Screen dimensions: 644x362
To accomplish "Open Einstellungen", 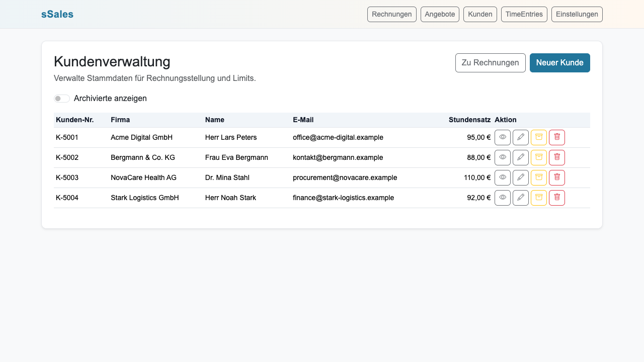I will coord(577,14).
